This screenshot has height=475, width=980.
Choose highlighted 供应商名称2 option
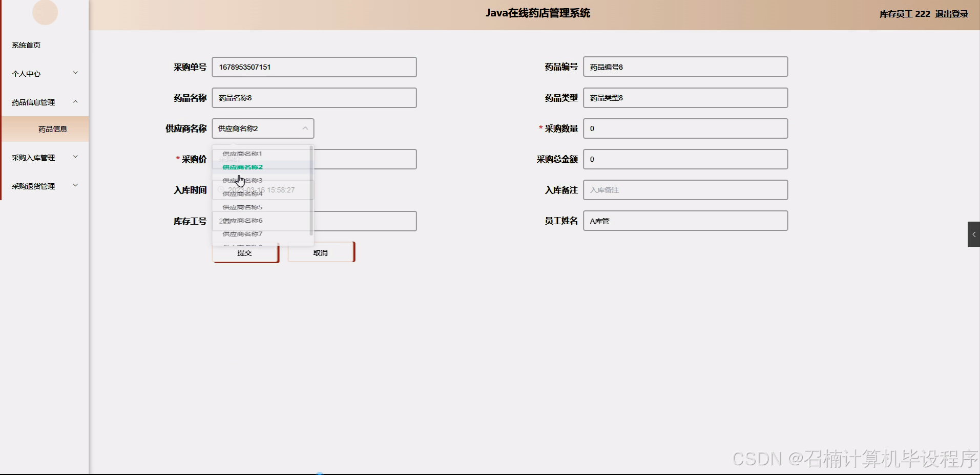tap(241, 167)
